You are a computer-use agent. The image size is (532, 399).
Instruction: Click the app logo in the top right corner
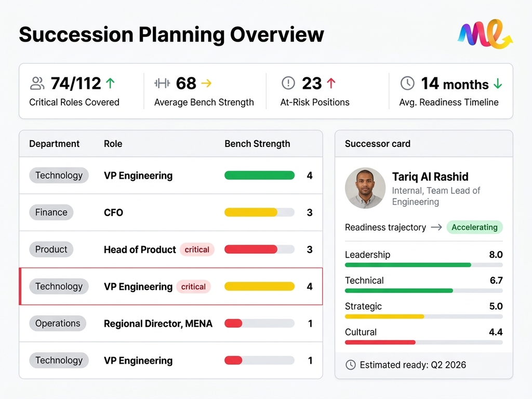coord(484,34)
